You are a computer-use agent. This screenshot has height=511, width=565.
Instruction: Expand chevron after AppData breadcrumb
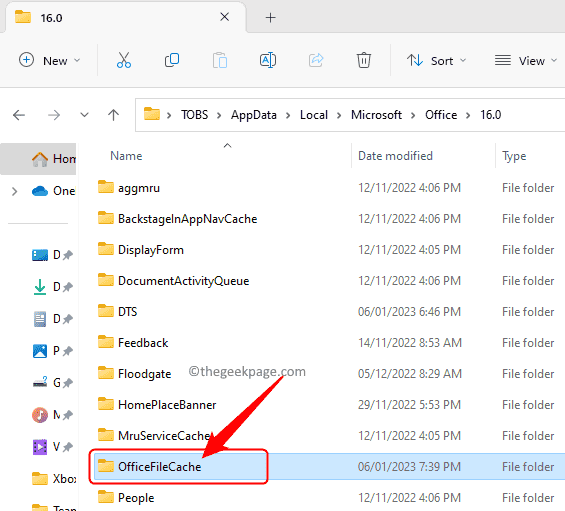pyautogui.click(x=288, y=115)
